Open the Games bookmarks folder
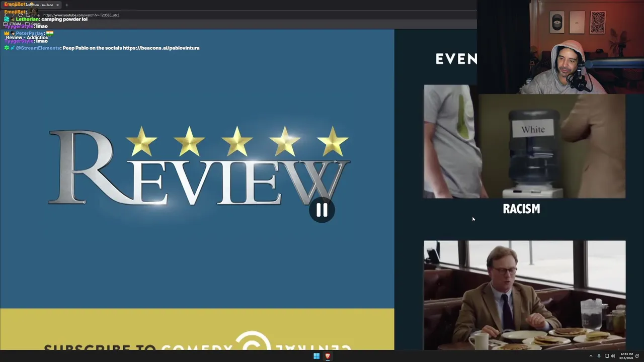This screenshot has height=362, width=644. click(x=33, y=24)
